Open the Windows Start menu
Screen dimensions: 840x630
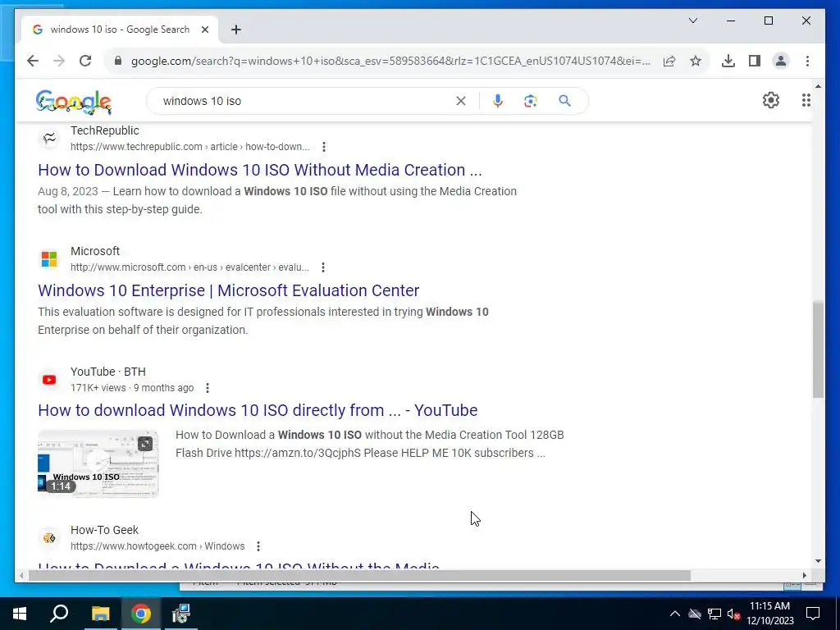point(20,614)
